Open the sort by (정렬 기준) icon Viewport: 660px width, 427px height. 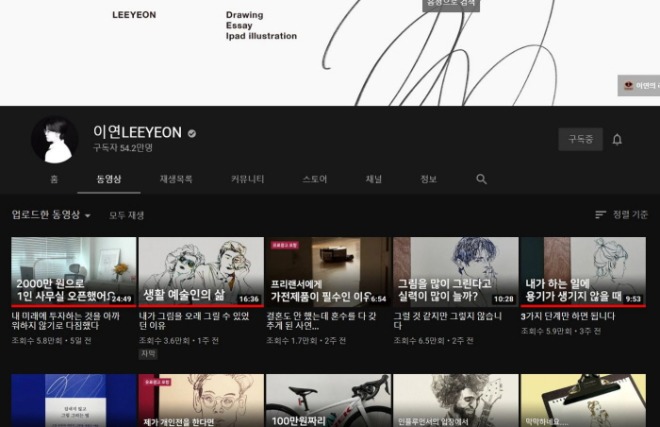(601, 215)
